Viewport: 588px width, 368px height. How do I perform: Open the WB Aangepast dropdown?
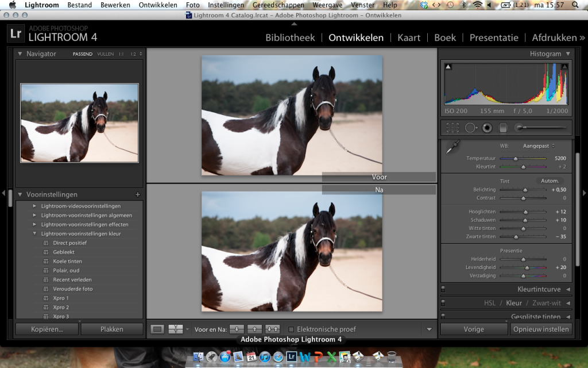[x=539, y=145]
